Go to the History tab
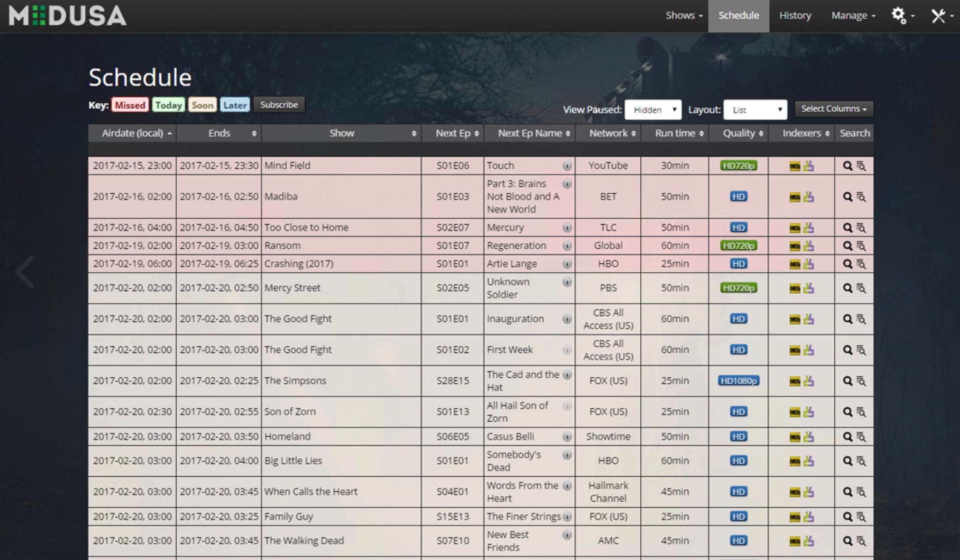The height and width of the screenshot is (560, 960). pos(795,15)
